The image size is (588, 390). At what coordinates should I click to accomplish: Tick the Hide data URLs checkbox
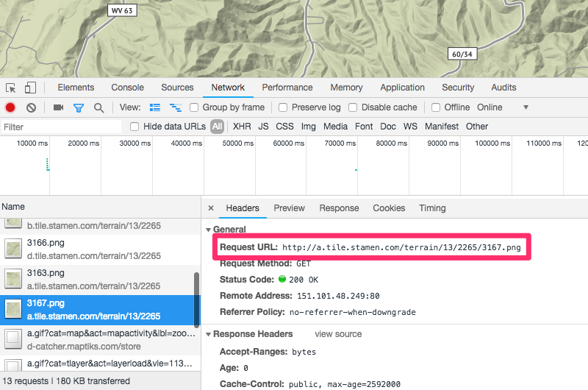(x=135, y=127)
